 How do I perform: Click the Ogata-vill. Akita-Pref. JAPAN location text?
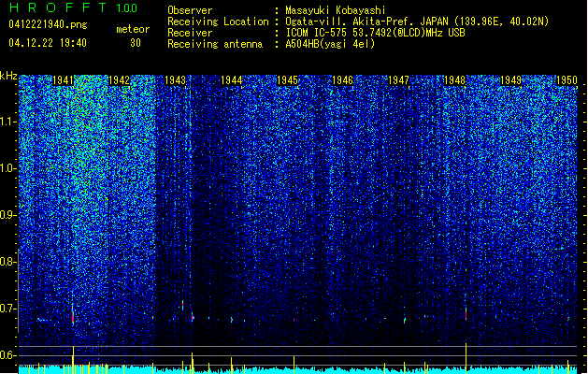(417, 22)
